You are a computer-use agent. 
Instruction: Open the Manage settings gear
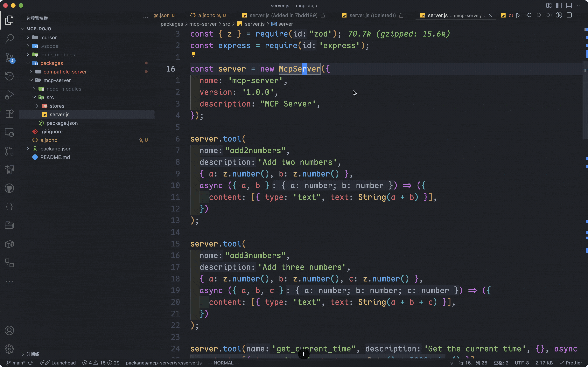(x=9, y=349)
